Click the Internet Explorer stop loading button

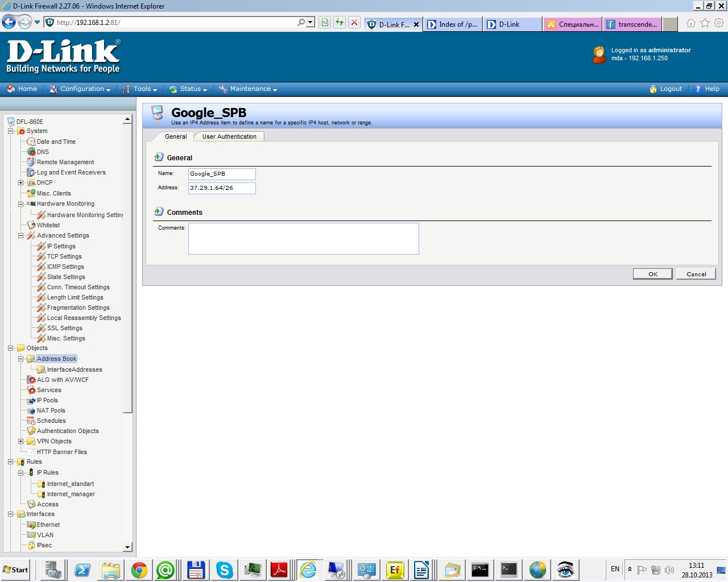354,22
